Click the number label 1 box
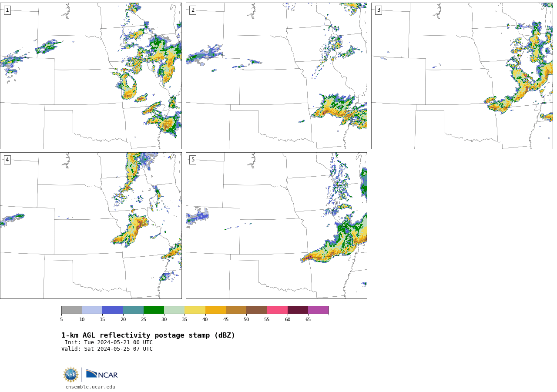 (x=7, y=10)
